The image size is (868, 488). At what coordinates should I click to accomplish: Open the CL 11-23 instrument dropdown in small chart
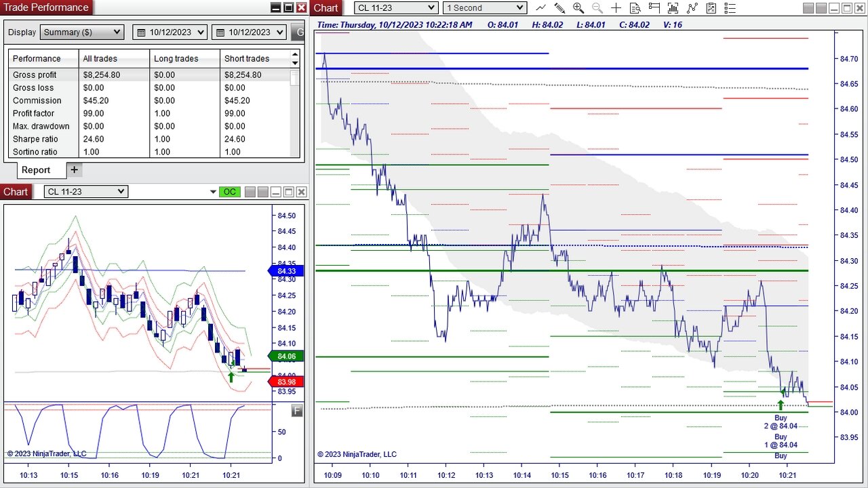click(85, 192)
